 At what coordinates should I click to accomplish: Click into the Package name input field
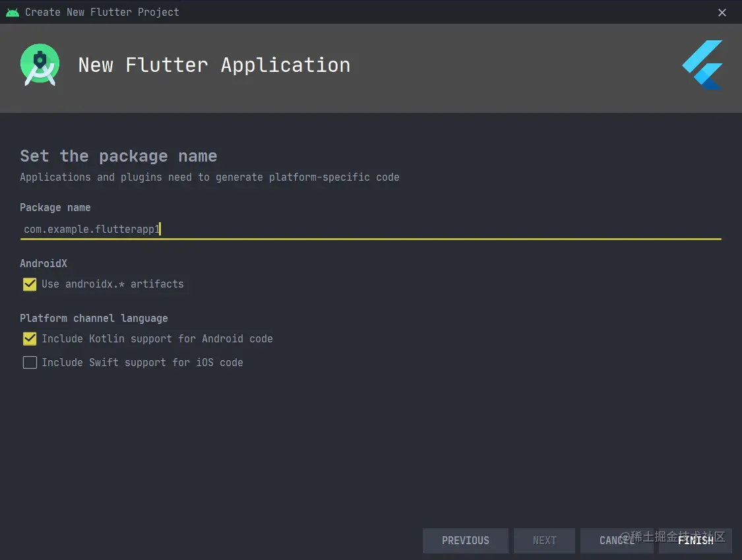[x=371, y=229]
